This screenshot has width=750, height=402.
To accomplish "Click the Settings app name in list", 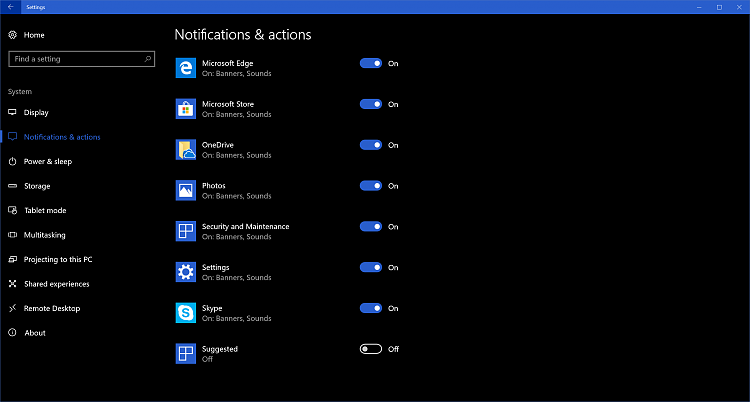I will tap(216, 267).
